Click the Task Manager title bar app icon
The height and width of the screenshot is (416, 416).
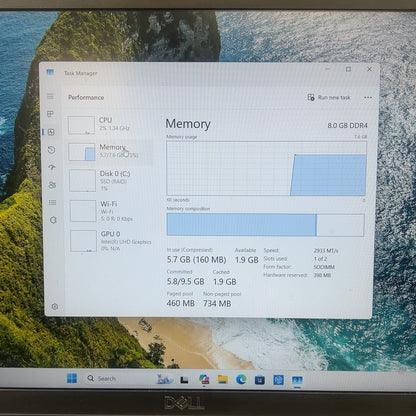coord(50,72)
